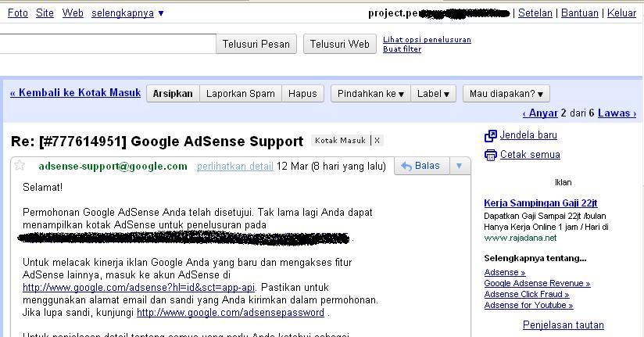This screenshot has width=644, height=337.
Task: Open Lihat opsi penelusuran link
Action: pos(427,40)
